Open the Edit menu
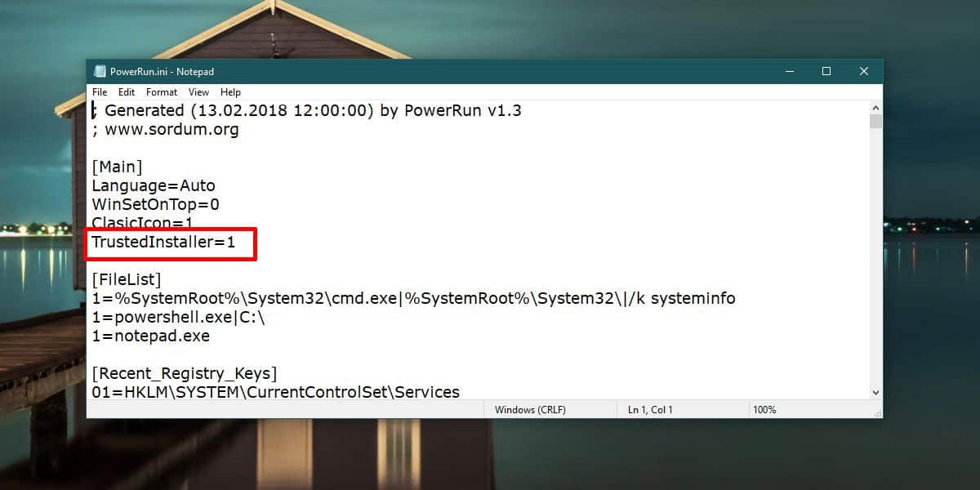Viewport: 980px width, 490px height. point(127,92)
